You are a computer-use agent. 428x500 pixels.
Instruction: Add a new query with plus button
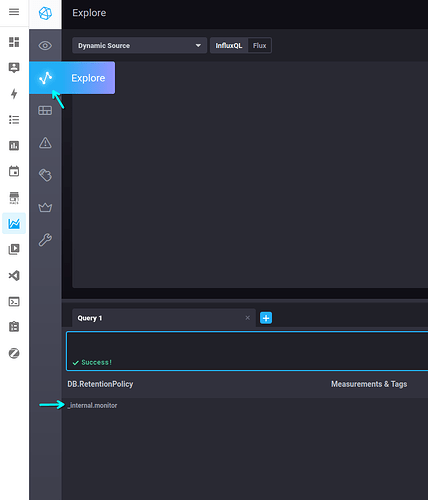tap(266, 318)
